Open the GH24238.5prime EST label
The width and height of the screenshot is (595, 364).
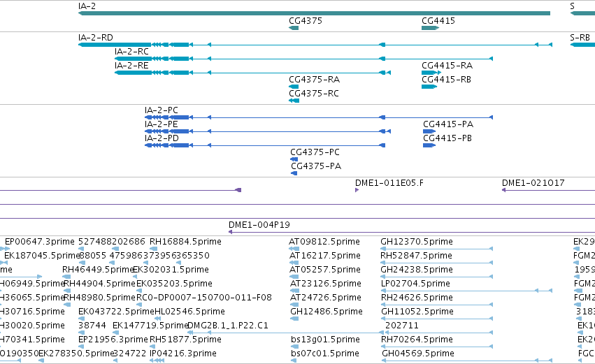click(417, 270)
